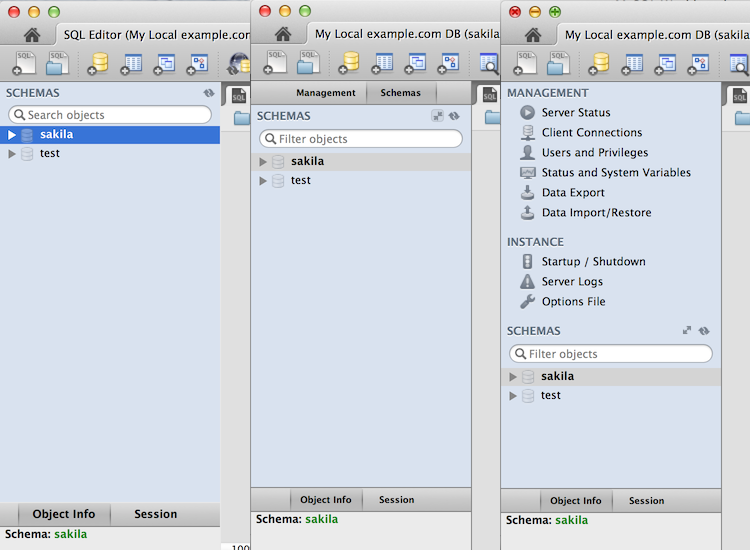
Task: View Server Logs
Action: tap(572, 282)
